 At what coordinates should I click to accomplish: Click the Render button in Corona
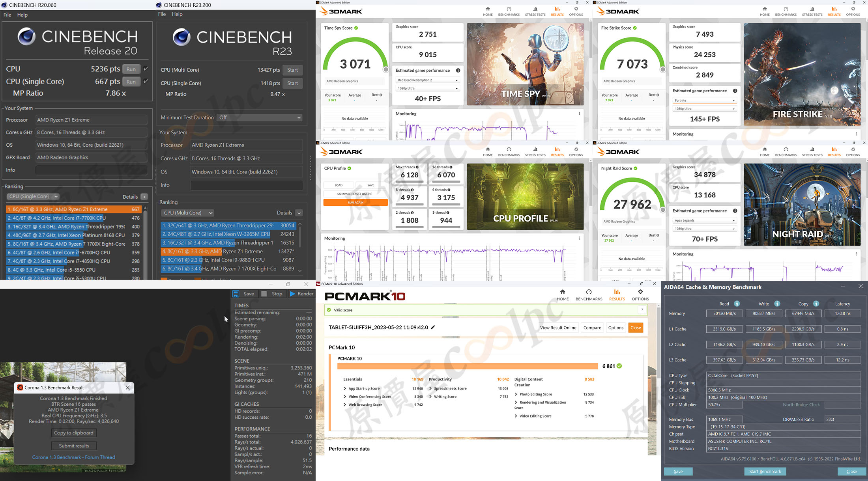click(302, 294)
